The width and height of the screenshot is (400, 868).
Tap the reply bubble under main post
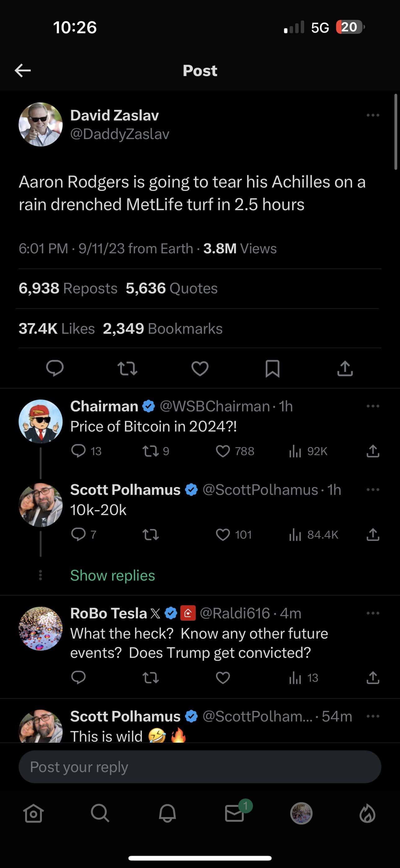(x=55, y=368)
